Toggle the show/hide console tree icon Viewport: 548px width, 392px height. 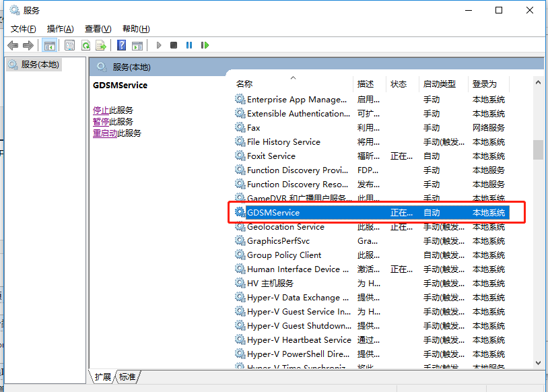pos(49,45)
